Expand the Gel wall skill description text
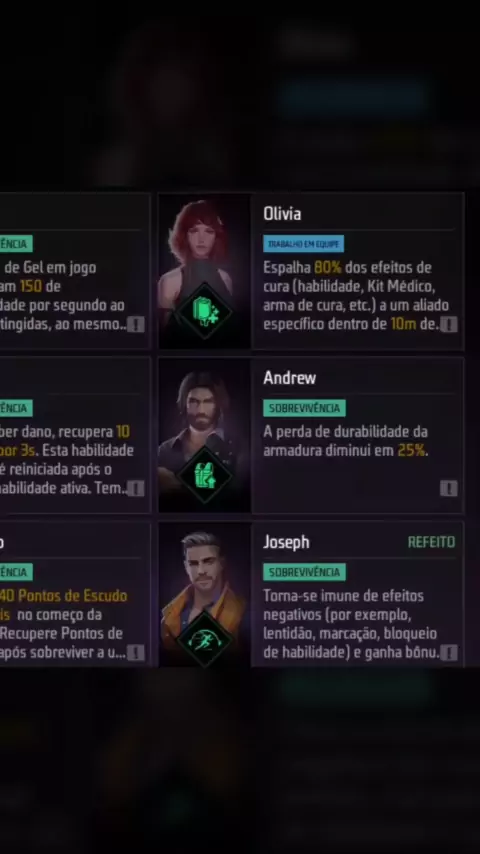This screenshot has width=480, height=854. point(63,296)
